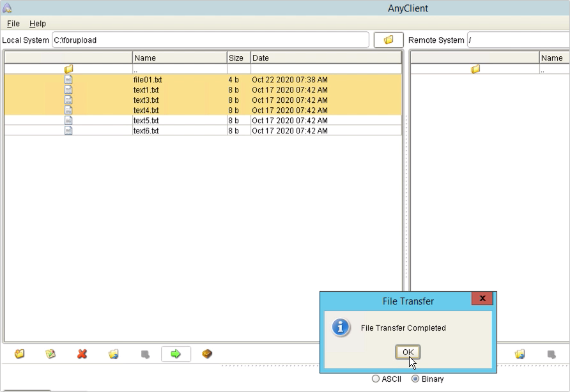Open the parent folder entry in remote pane
This screenshot has height=392, width=570.
click(x=475, y=69)
